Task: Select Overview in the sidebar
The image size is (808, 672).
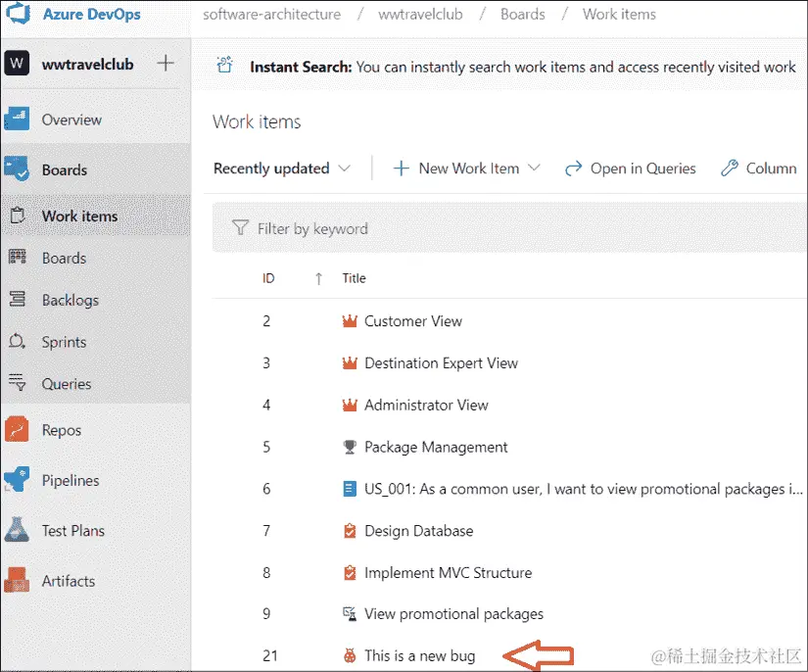Action: (x=71, y=120)
